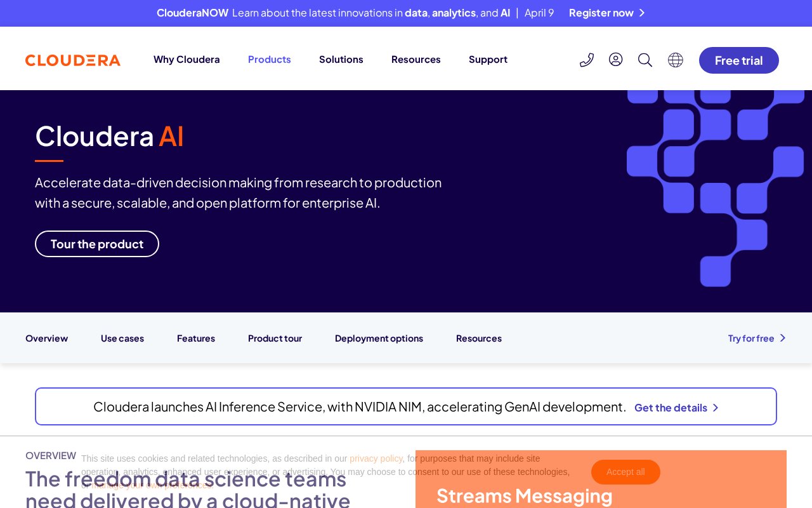Open the Products menu
Viewport: 812px width, 508px height.
(270, 59)
